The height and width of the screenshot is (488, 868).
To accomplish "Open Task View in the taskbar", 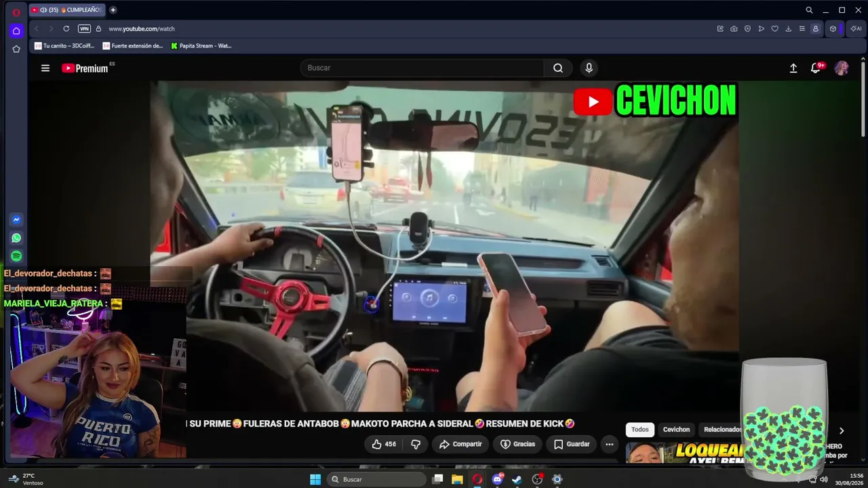I will click(438, 479).
